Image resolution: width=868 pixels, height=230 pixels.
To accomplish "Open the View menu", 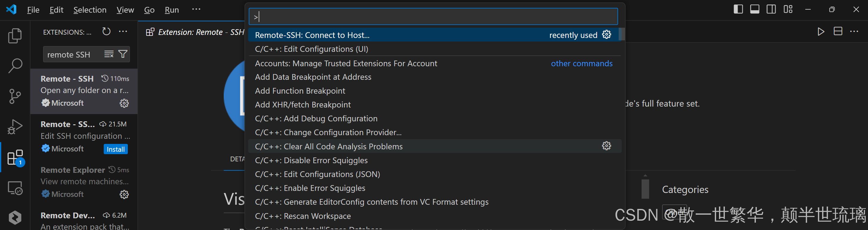I will (x=125, y=10).
